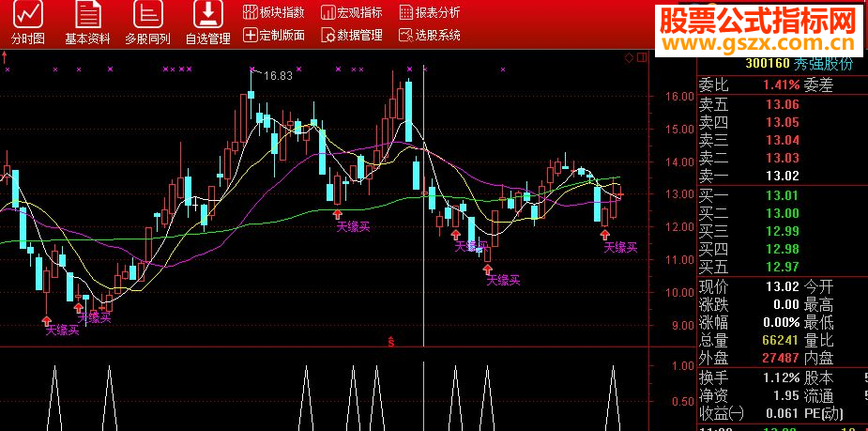Image resolution: width=868 pixels, height=431 pixels.
Task: Select the 买一 price 13.01
Action: pos(783,194)
